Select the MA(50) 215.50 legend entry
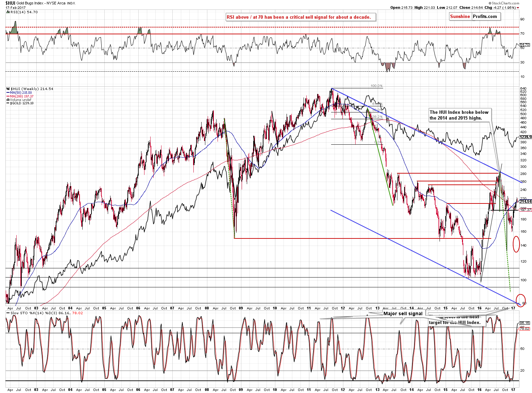 pyautogui.click(x=21, y=93)
